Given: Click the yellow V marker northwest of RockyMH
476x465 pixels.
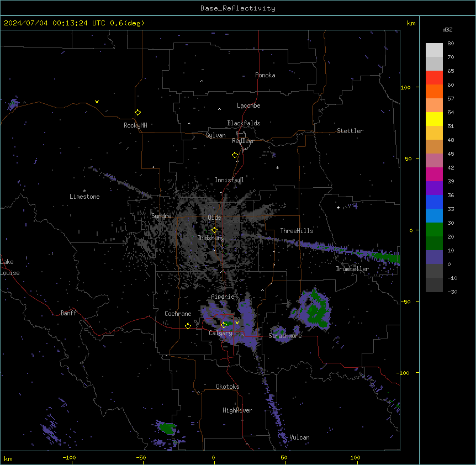Looking at the screenshot, I should point(97,102).
